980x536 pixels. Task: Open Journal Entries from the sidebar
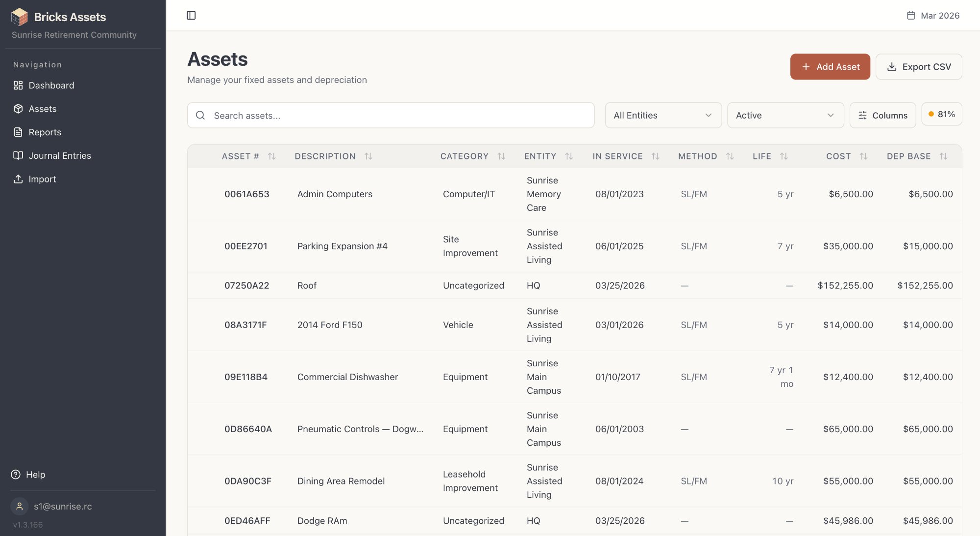point(18,155)
